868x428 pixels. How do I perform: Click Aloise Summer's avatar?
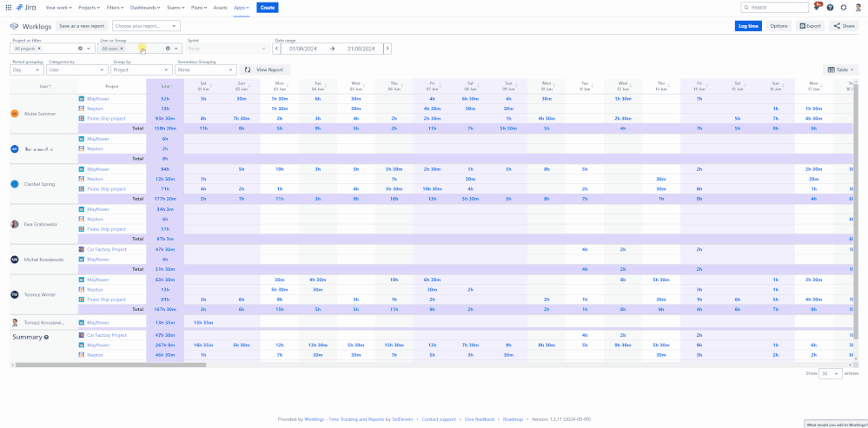pyautogui.click(x=15, y=114)
